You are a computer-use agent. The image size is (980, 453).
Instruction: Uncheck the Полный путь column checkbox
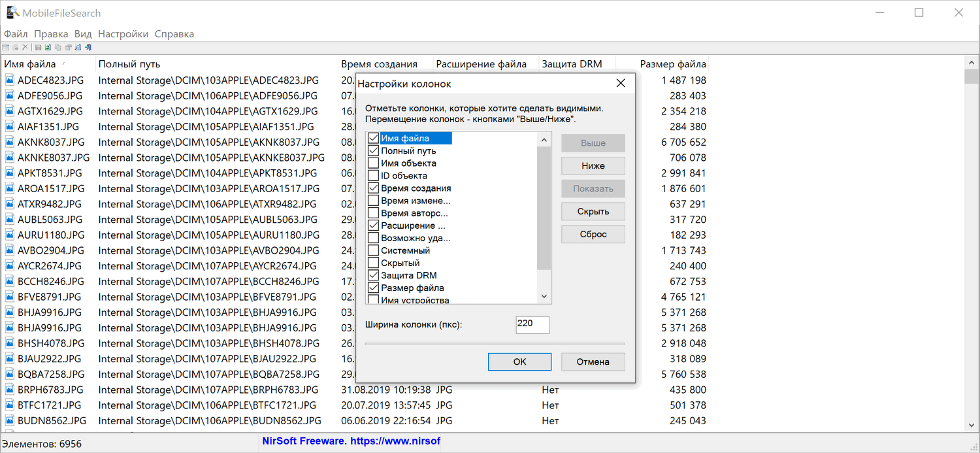click(x=373, y=150)
